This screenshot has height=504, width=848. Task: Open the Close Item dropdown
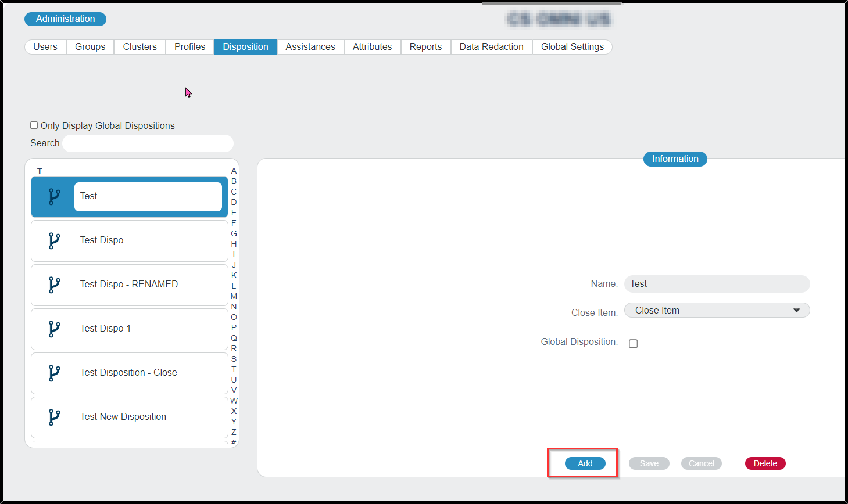click(717, 311)
